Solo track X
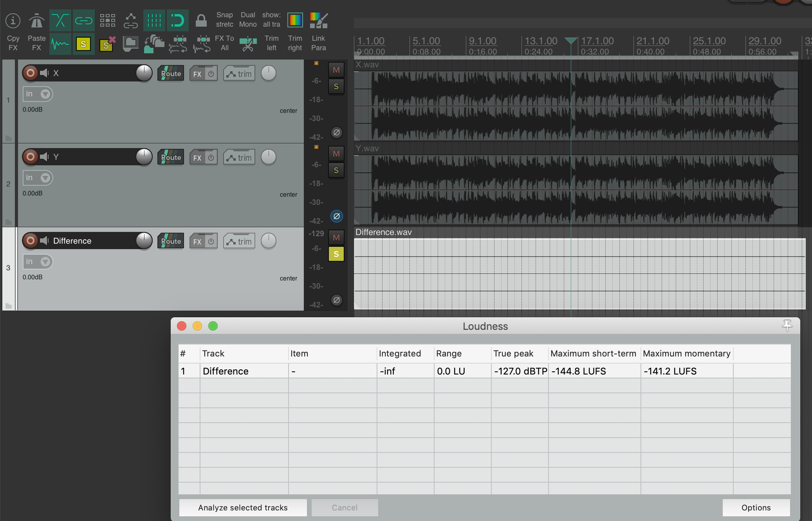The height and width of the screenshot is (521, 812). coord(336,87)
